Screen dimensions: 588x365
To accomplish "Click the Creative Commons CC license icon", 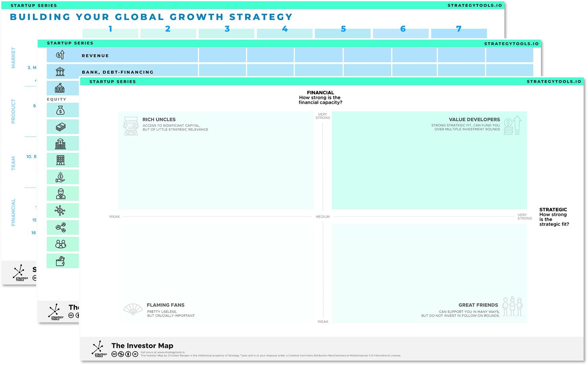I will pos(114,354).
